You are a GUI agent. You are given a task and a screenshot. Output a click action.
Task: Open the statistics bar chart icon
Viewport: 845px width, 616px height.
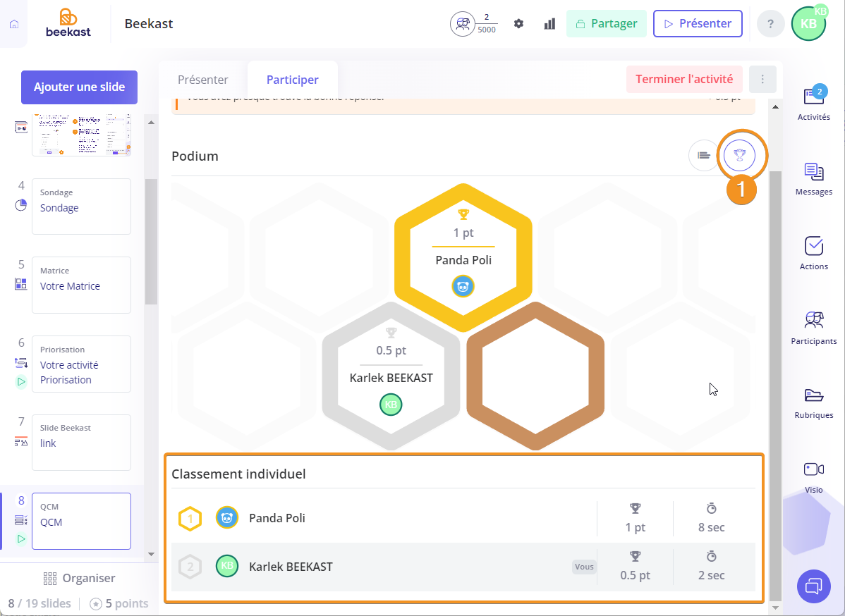click(549, 24)
